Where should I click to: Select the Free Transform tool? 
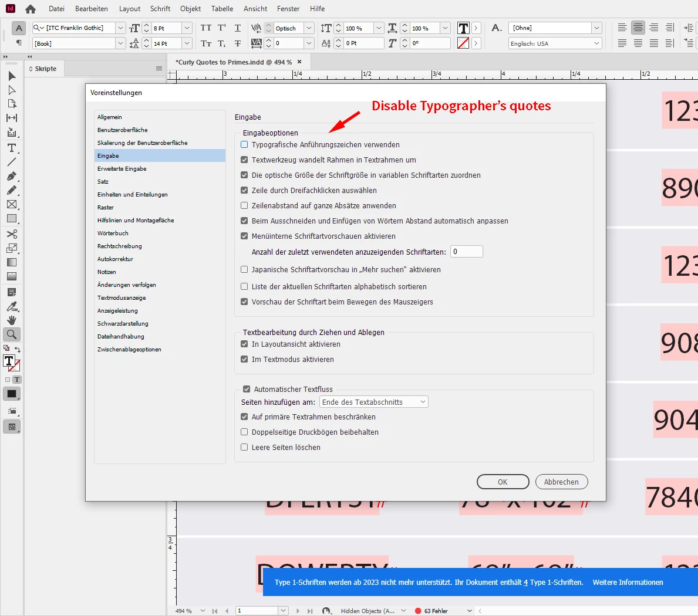(12, 248)
